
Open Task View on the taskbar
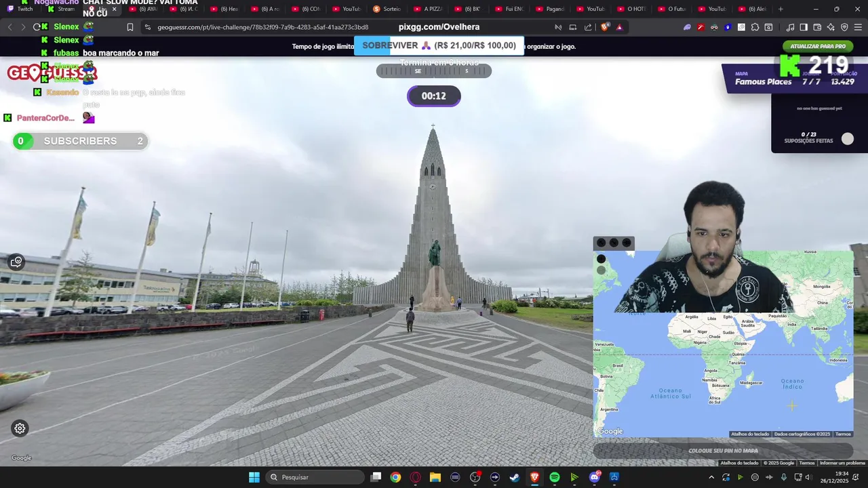pos(376,477)
